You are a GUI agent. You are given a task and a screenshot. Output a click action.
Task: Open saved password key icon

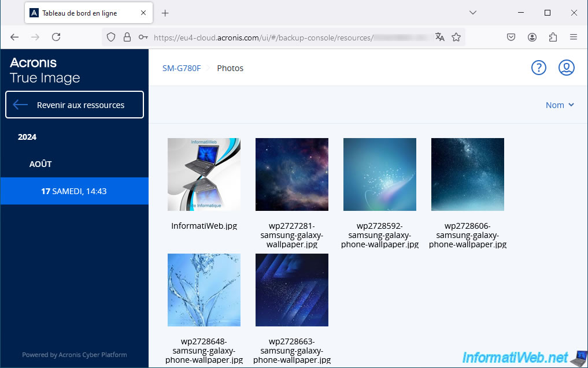tap(143, 37)
